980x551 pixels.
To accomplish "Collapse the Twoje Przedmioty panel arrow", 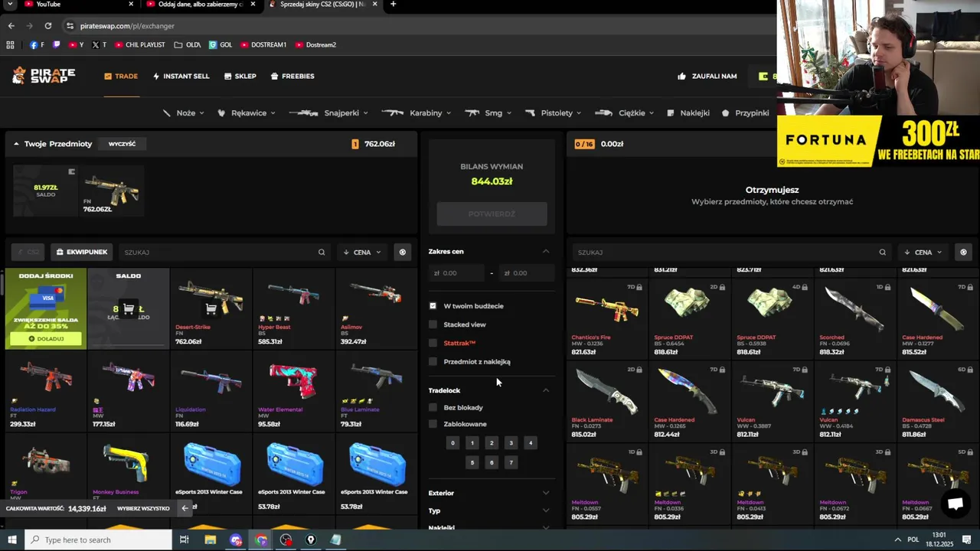I will click(16, 144).
